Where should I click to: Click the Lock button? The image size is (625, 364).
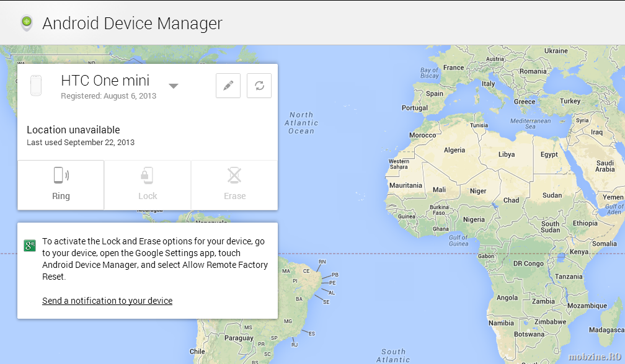click(x=148, y=185)
